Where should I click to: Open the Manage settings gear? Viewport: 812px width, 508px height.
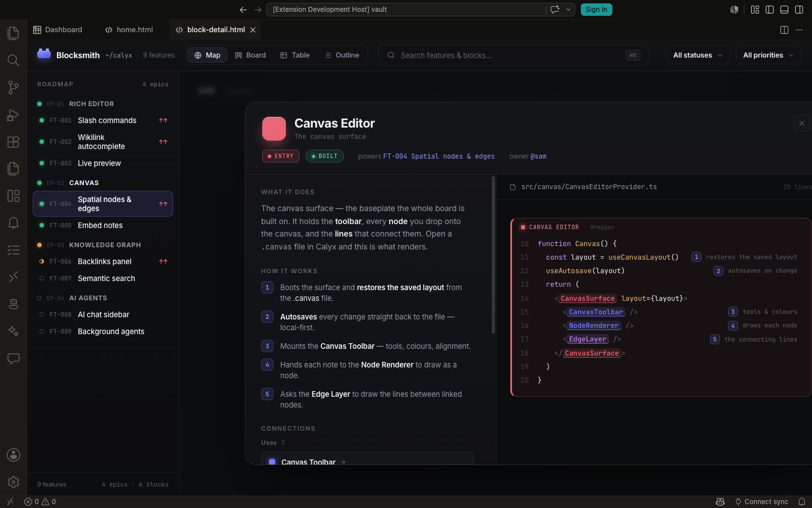pyautogui.click(x=14, y=482)
